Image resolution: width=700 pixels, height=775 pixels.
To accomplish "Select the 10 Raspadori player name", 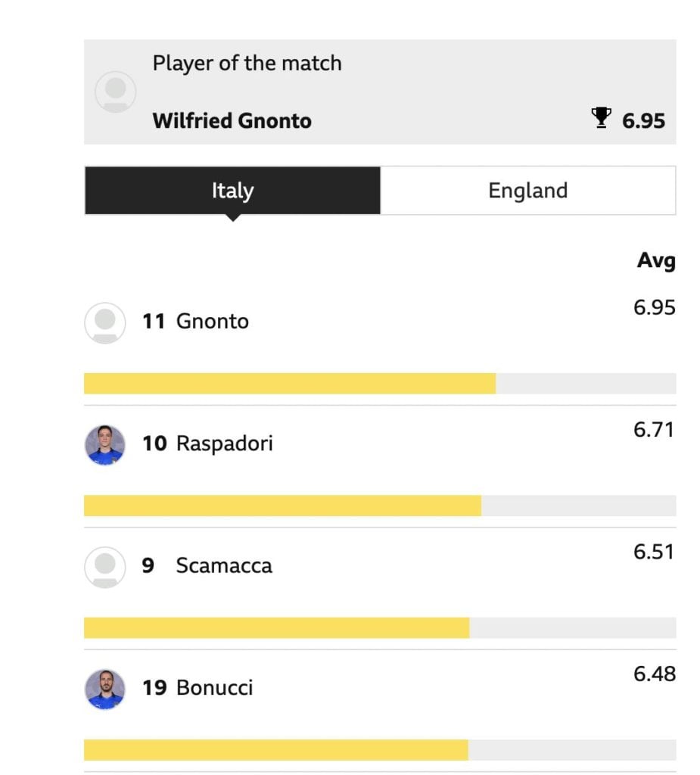I will click(207, 444).
